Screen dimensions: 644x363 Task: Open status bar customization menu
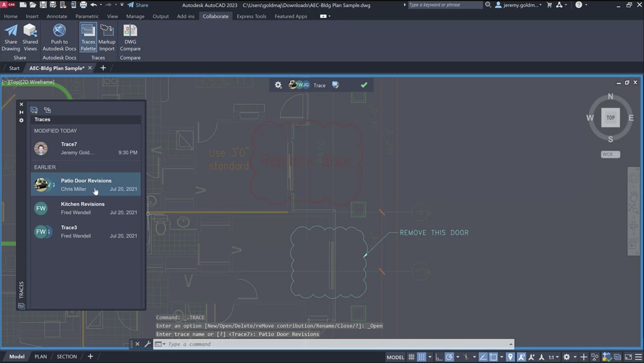pyautogui.click(x=638, y=357)
